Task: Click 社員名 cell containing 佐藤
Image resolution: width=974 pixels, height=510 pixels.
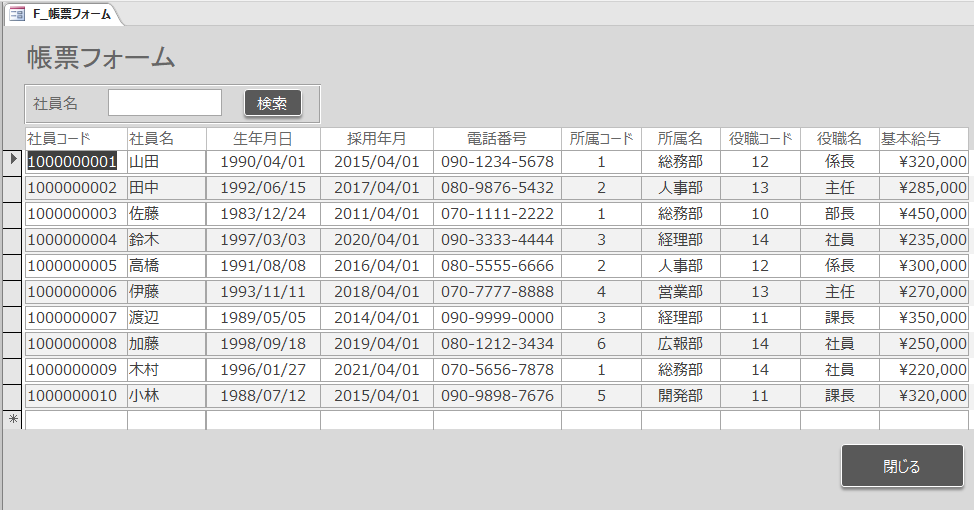Action: 165,214
